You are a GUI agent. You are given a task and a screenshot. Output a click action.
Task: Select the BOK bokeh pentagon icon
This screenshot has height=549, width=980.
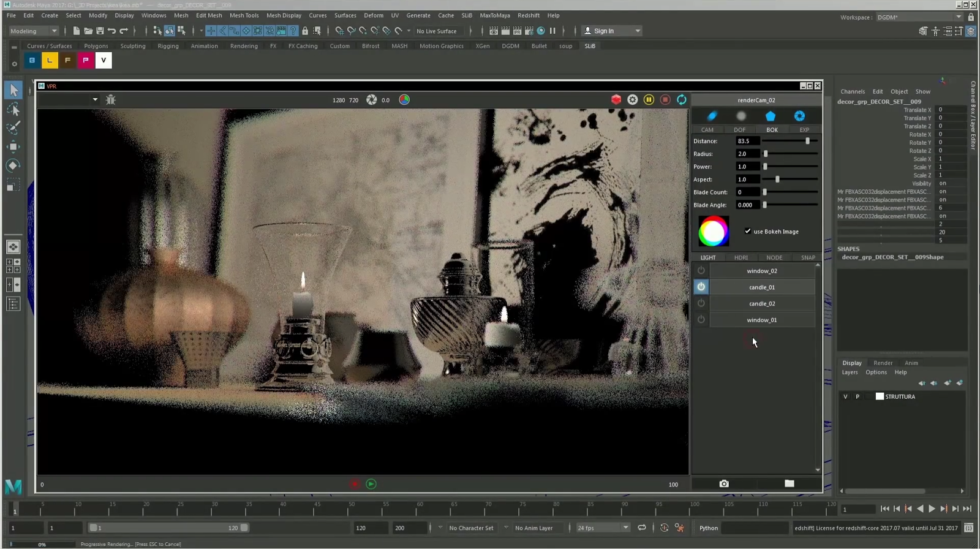coord(771,116)
